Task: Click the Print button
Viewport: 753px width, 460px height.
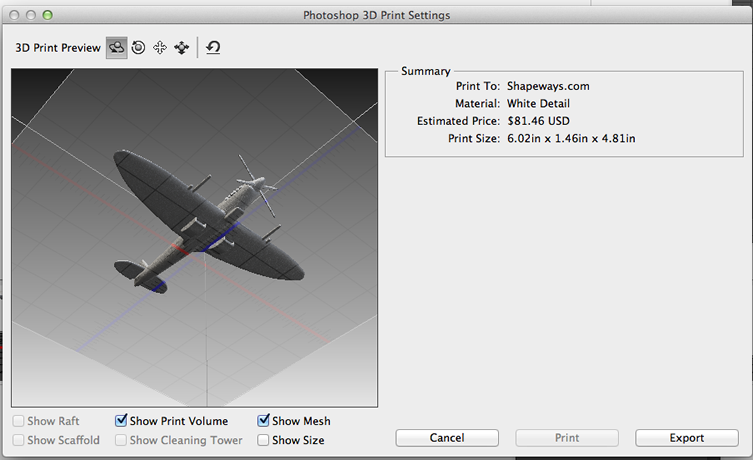Action: (567, 438)
